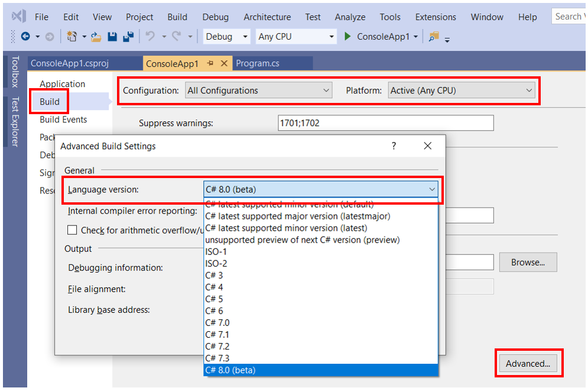588x391 pixels.
Task: Open the Platform combo box
Action: pos(462,91)
